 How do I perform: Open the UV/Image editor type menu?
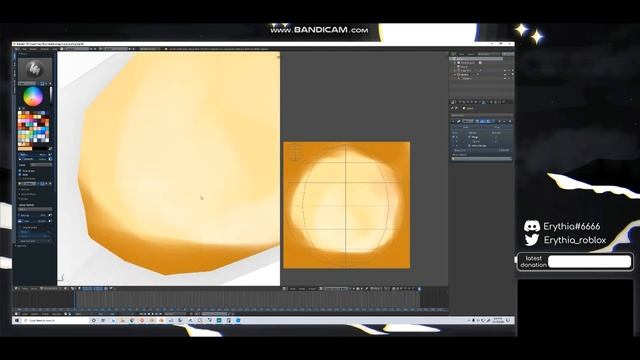pyautogui.click(x=285, y=289)
